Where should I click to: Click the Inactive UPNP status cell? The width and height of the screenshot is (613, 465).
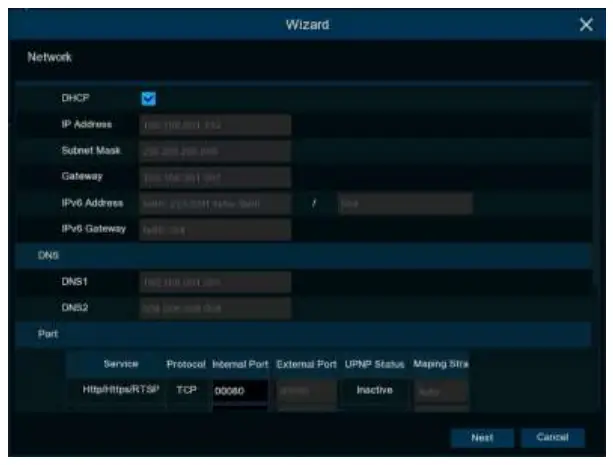tap(375, 390)
